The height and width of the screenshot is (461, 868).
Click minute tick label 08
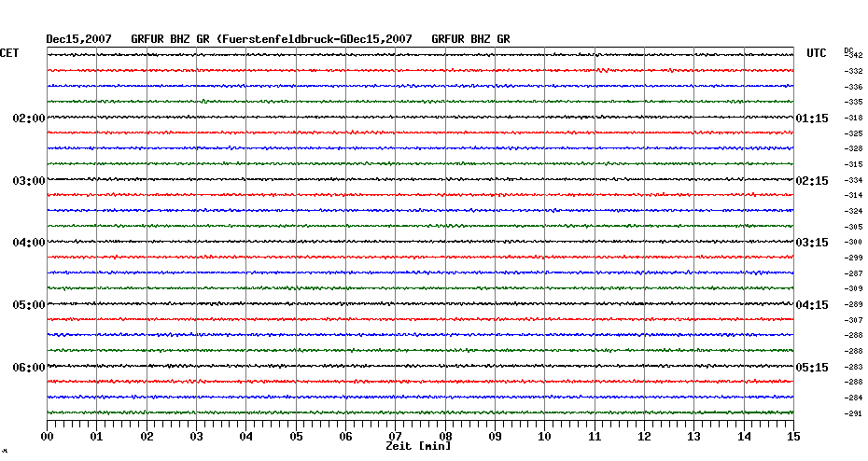coord(445,437)
